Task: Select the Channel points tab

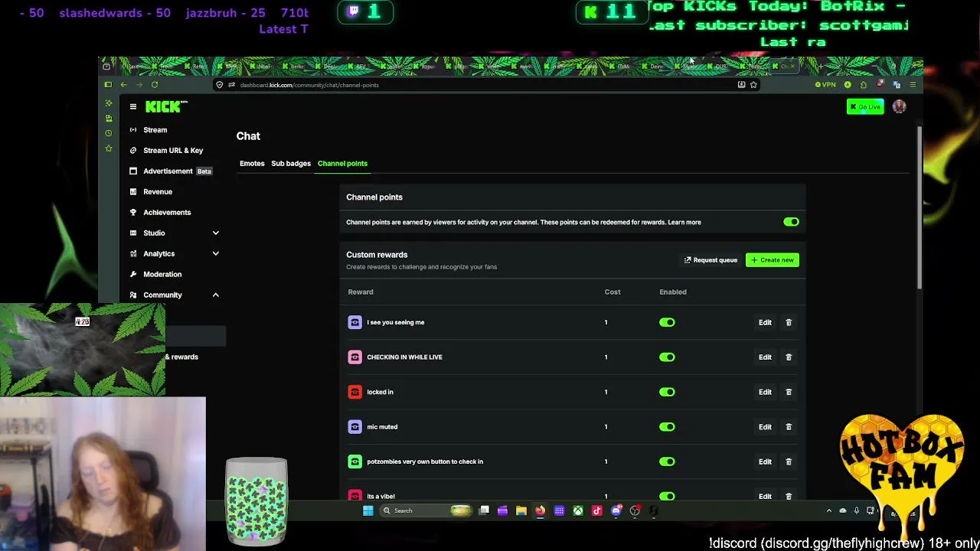Action: point(342,164)
